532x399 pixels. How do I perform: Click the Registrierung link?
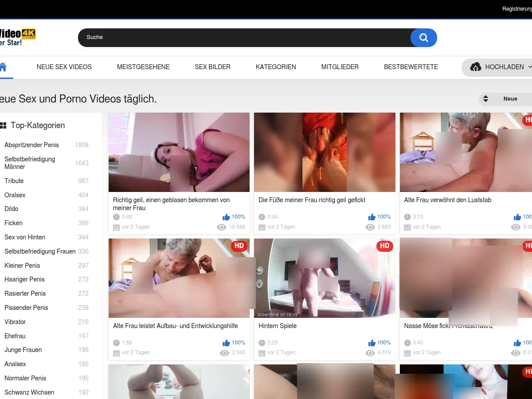coord(517,9)
